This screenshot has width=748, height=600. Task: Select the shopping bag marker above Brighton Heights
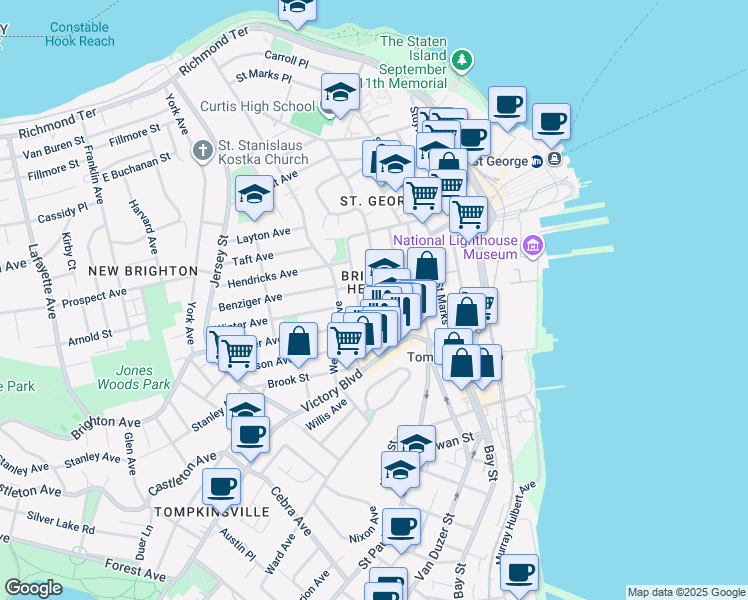pos(427,267)
